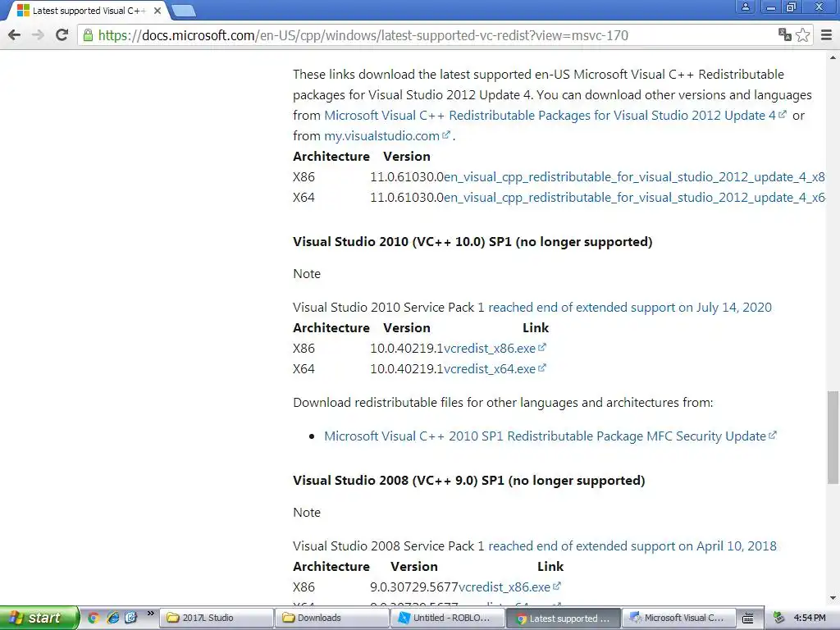840x630 pixels.
Task: Click the scrollbar down arrow
Action: [x=833, y=598]
